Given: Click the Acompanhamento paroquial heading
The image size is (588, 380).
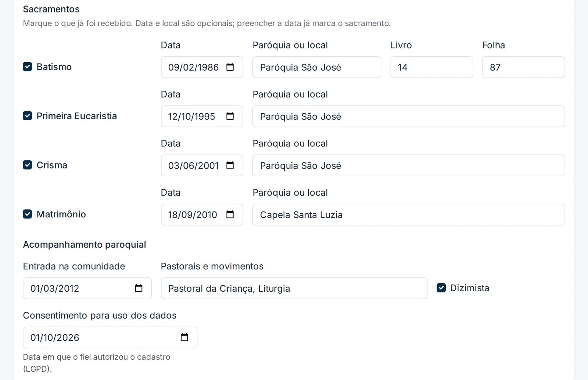Looking at the screenshot, I should 85,245.
